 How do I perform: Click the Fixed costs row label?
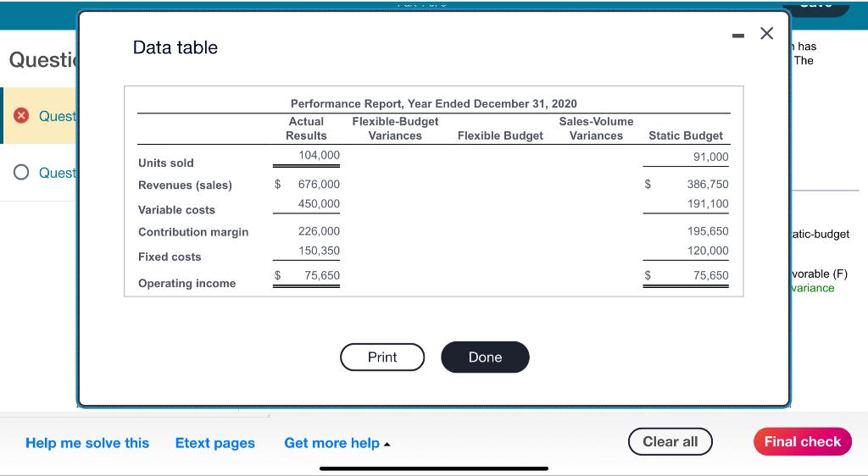(170, 257)
